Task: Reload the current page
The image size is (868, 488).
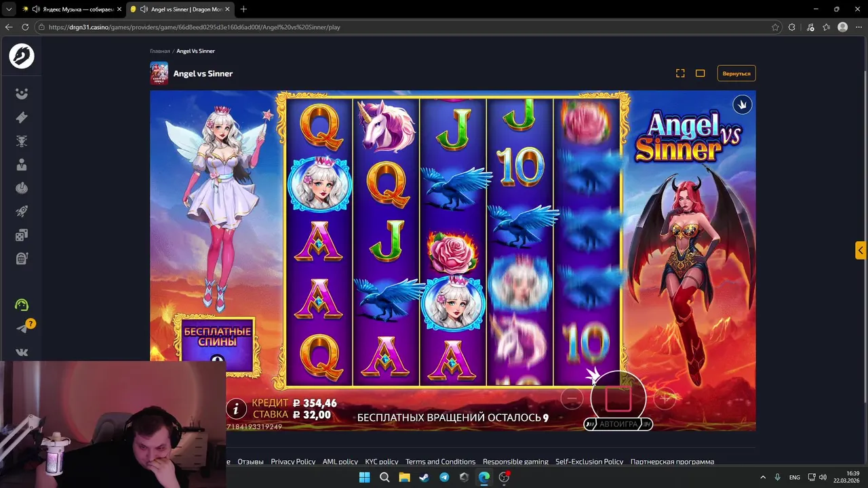Action: tap(25, 27)
